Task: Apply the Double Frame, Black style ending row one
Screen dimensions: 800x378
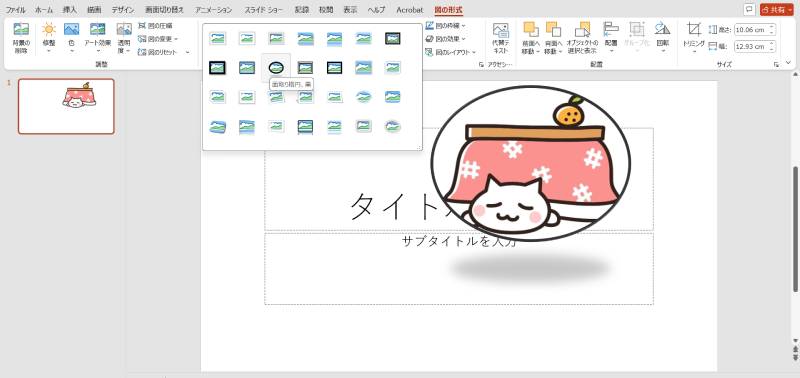Action: [x=393, y=38]
